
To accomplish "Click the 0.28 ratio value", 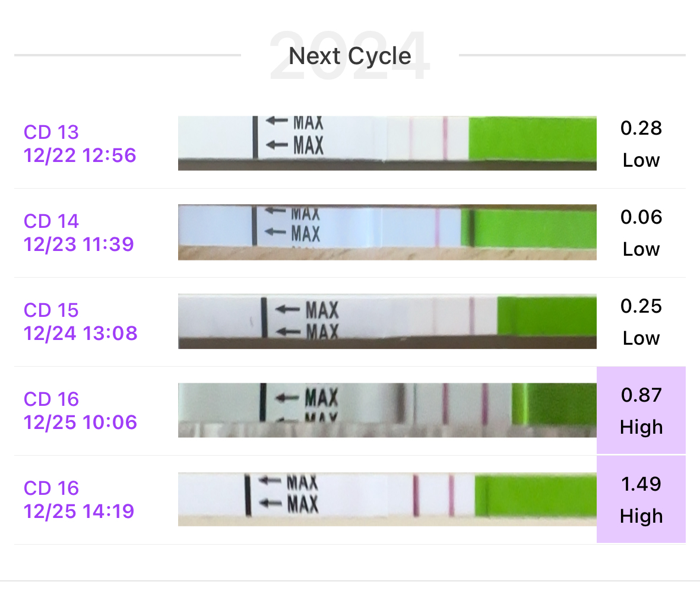I will click(x=641, y=128).
